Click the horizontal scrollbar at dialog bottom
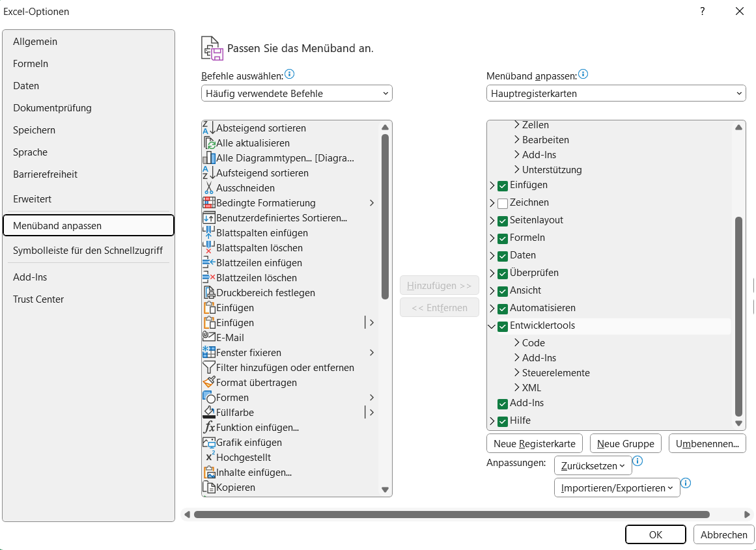This screenshot has height=550, width=756. (x=452, y=514)
